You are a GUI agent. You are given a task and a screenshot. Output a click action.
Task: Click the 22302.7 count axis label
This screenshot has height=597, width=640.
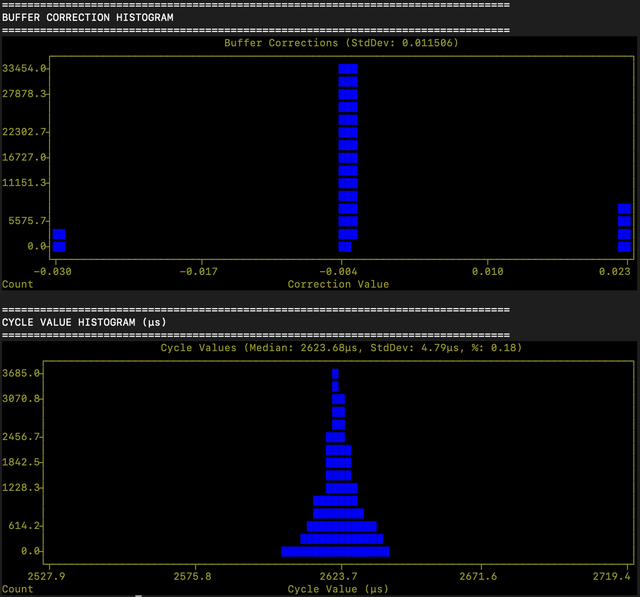24,132
